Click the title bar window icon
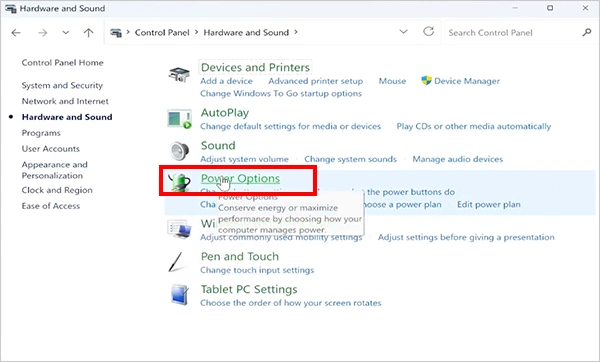Screen dimensions: 600x362 11,8
